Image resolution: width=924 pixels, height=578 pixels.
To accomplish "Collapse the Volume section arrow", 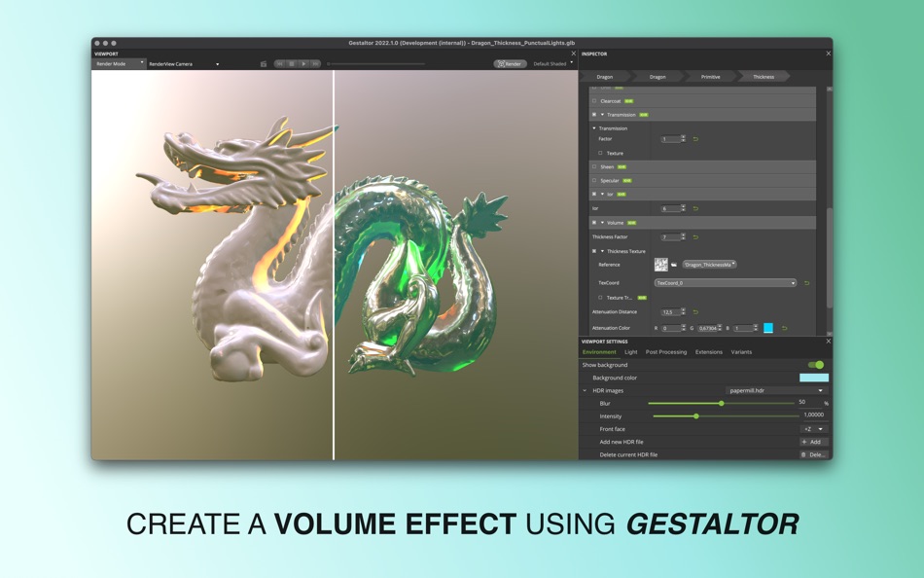I will pyautogui.click(x=602, y=223).
